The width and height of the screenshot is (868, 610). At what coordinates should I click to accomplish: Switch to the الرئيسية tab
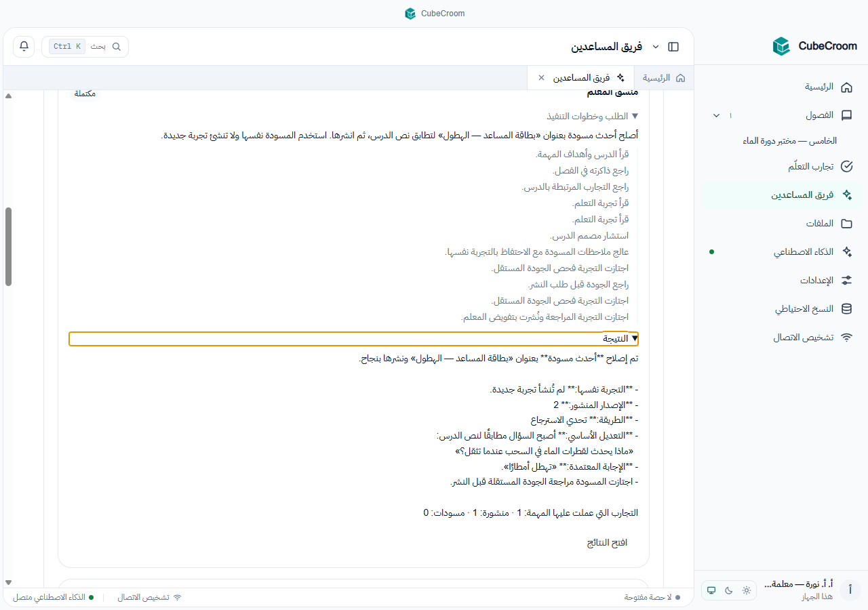pyautogui.click(x=664, y=78)
